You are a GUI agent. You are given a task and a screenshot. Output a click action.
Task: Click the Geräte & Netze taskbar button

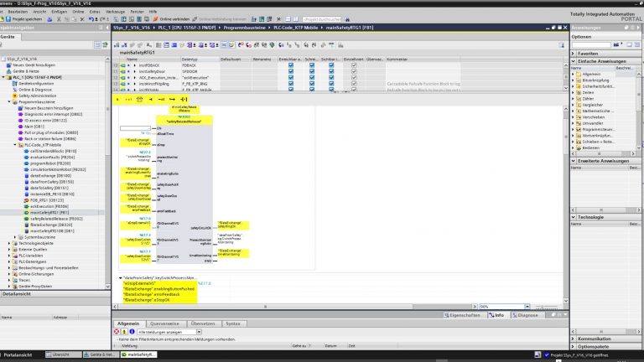101,354
